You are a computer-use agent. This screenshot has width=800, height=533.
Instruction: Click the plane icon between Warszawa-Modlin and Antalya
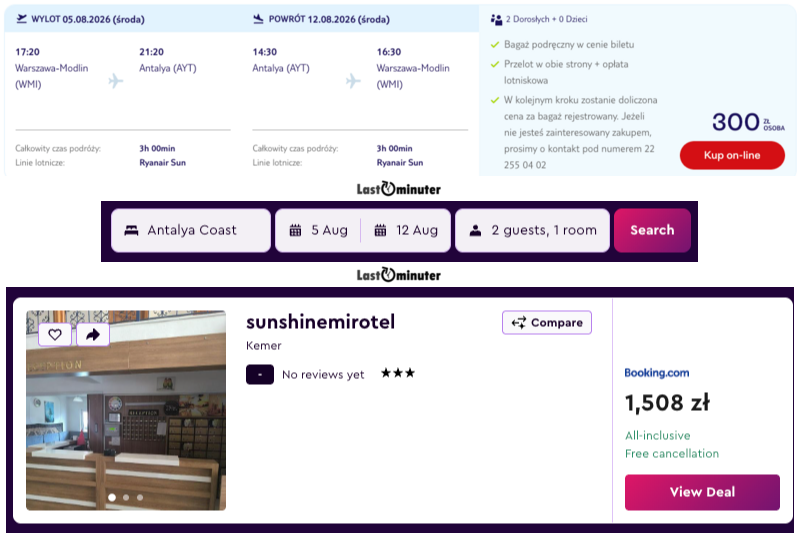click(116, 81)
